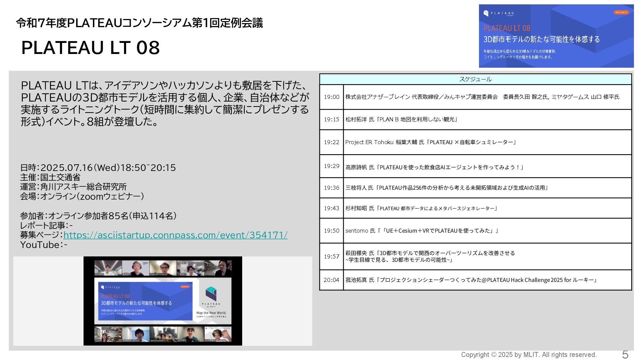The image size is (644, 362).
Task: Select the PLATEAU LT 08 banner image
Action: point(556,36)
